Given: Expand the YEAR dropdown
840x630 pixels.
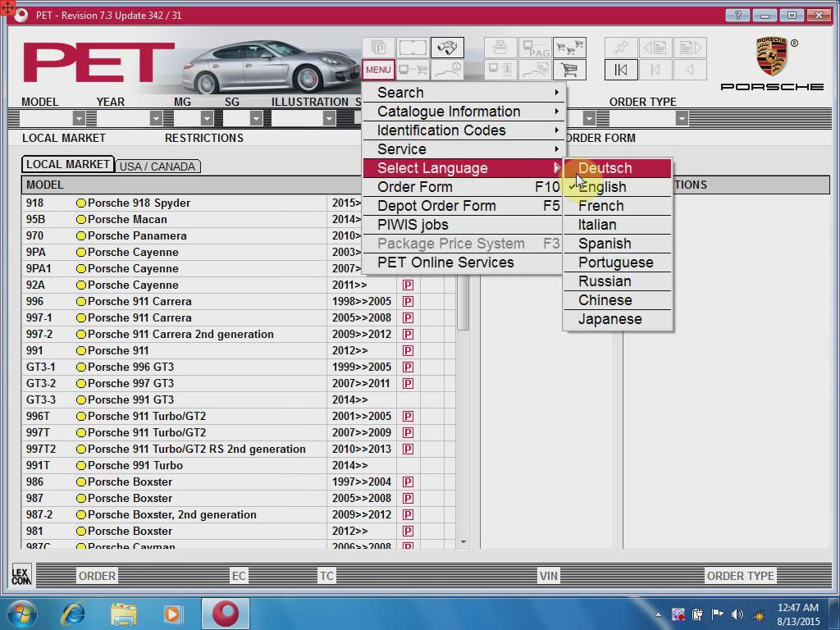Looking at the screenshot, I should click(x=156, y=119).
